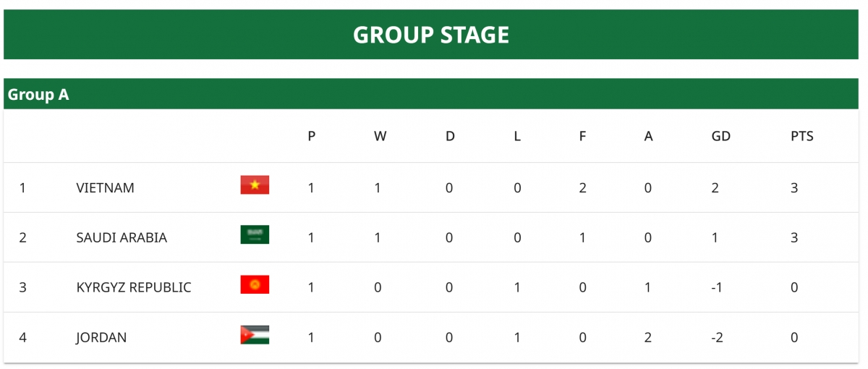Click Vietnam's points value of 3

[x=794, y=188]
